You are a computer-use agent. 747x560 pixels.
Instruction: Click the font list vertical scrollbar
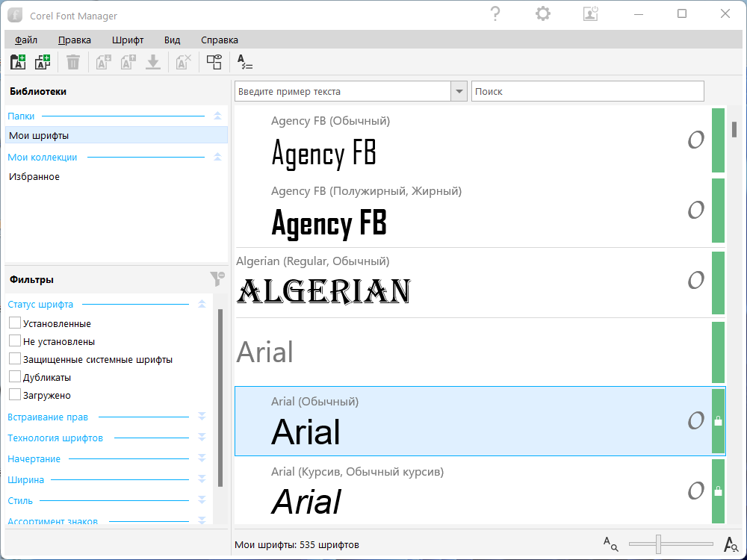click(x=734, y=129)
